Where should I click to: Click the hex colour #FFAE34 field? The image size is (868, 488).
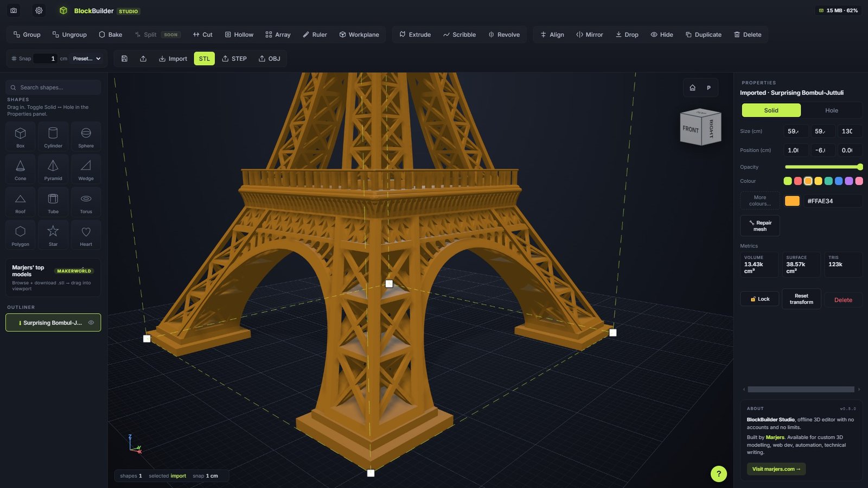833,201
